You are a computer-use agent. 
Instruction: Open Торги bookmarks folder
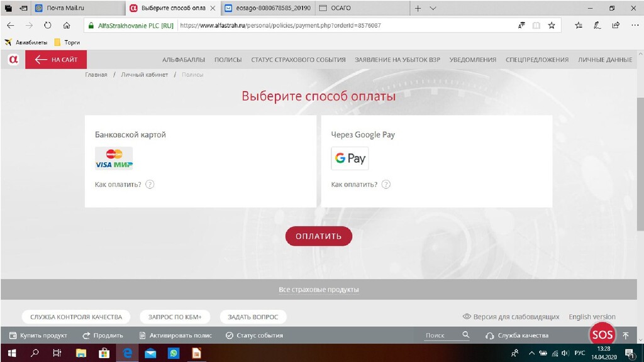coord(67,42)
